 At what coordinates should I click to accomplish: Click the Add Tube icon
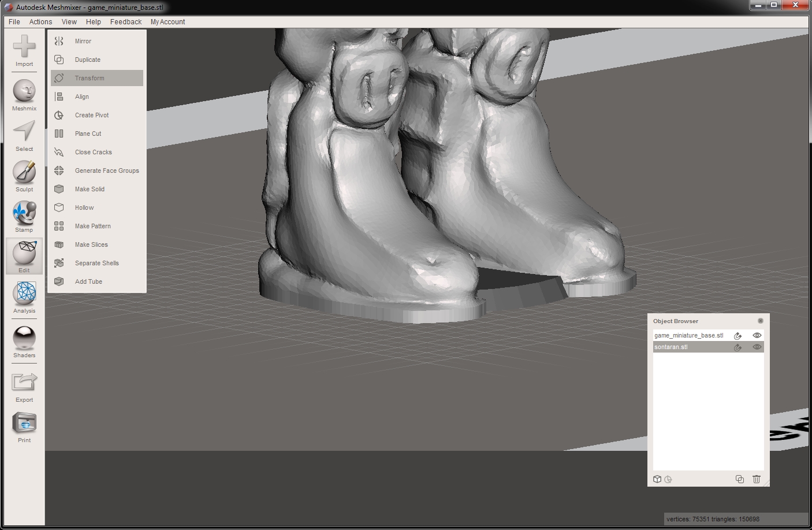(x=59, y=281)
